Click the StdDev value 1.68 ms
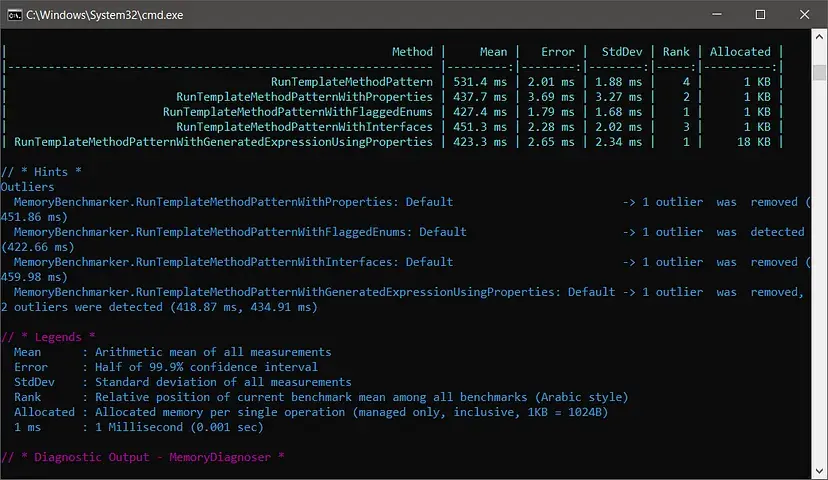Screen dimensions: 828x480 (618, 112)
